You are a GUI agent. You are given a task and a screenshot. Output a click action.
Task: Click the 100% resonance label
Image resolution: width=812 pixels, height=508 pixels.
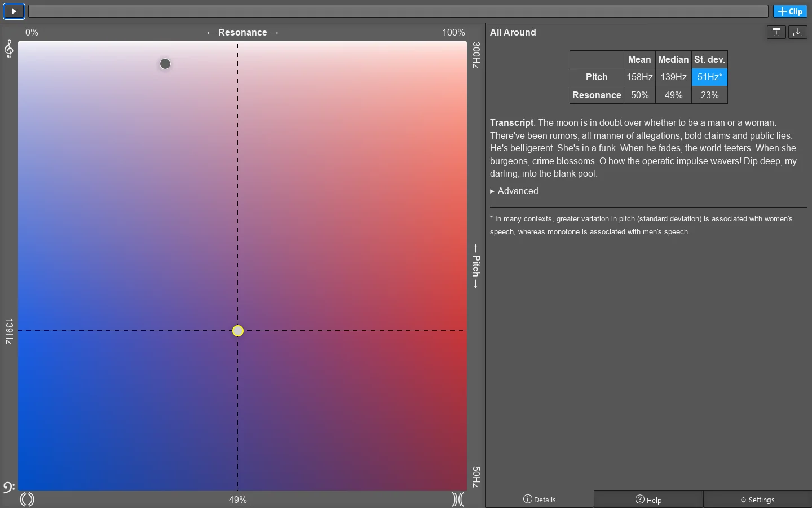point(453,32)
